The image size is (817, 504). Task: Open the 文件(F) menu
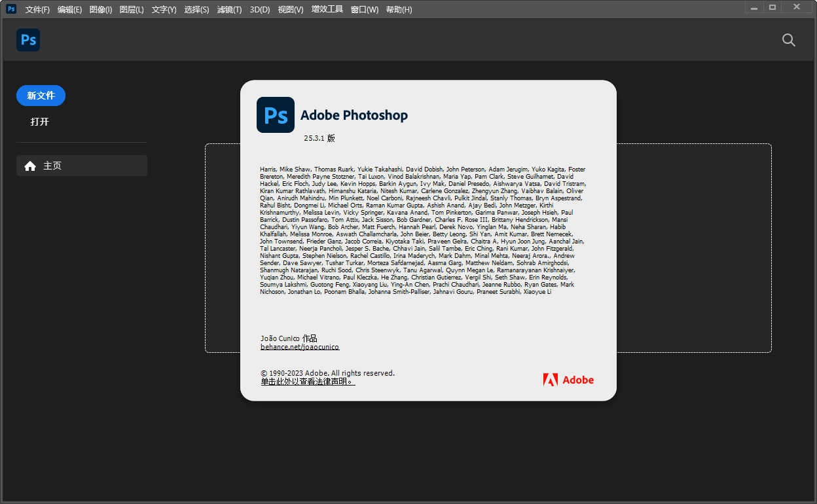click(x=37, y=10)
